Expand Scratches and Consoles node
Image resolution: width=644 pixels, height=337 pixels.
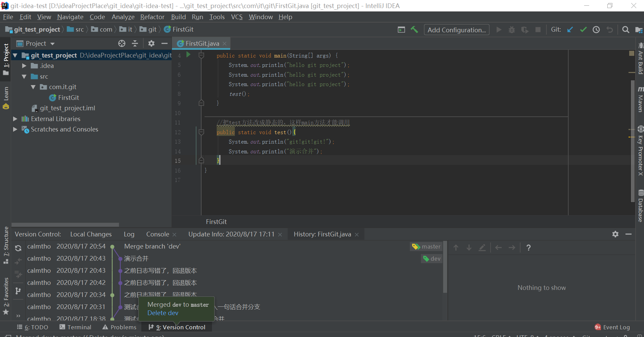pyautogui.click(x=15, y=129)
